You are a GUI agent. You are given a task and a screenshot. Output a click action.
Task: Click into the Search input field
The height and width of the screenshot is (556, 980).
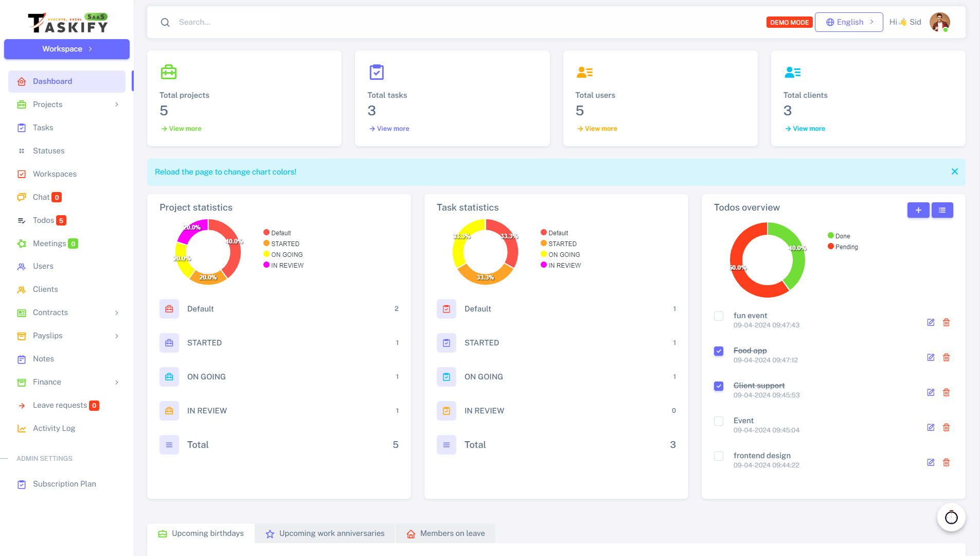point(360,22)
